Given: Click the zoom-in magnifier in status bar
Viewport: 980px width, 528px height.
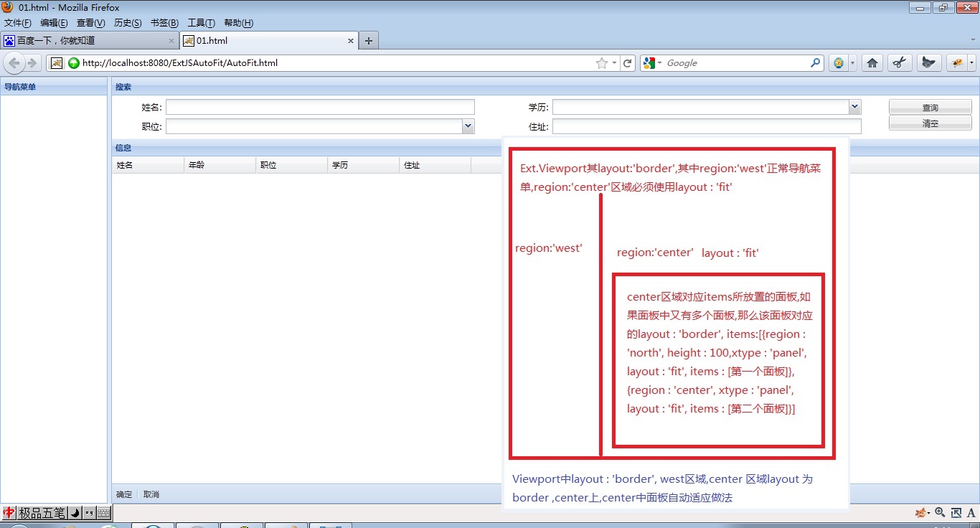Looking at the screenshot, I should 940,513.
